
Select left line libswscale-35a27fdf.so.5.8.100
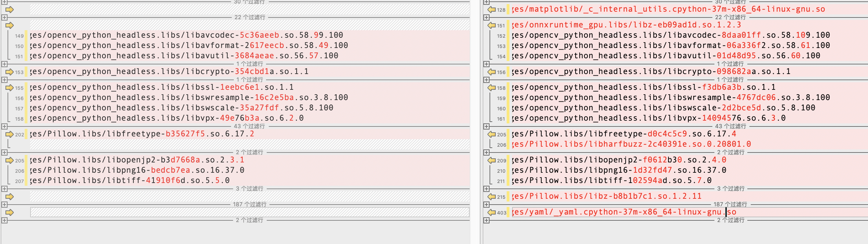click(x=250, y=108)
